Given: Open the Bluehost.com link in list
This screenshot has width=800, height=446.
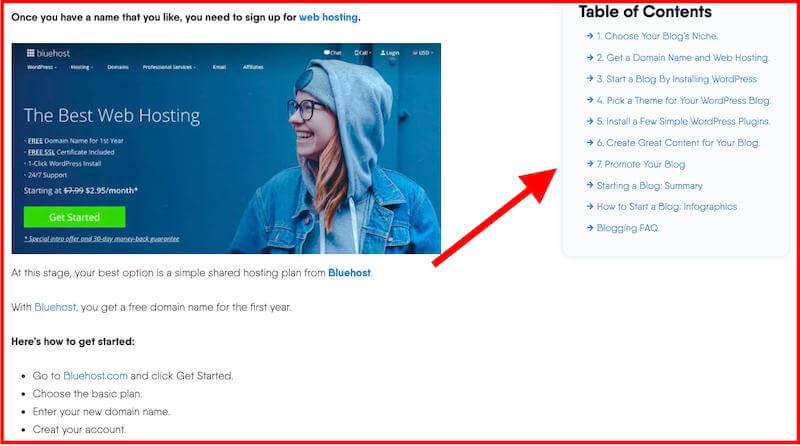Looking at the screenshot, I should [x=95, y=376].
